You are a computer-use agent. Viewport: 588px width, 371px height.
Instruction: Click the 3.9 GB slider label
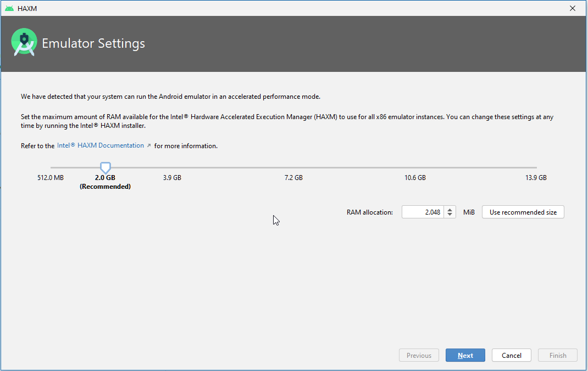172,178
